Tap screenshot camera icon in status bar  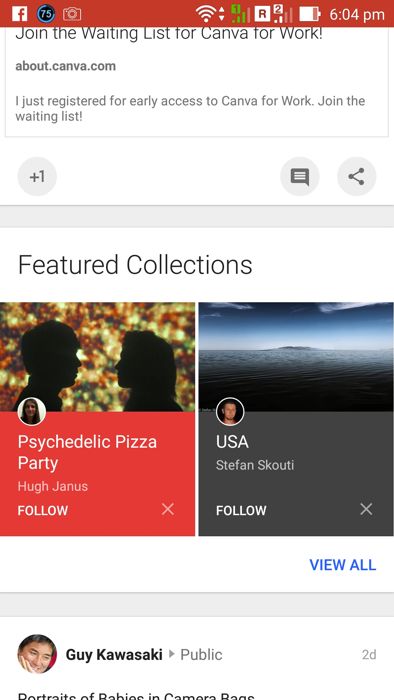[x=72, y=14]
